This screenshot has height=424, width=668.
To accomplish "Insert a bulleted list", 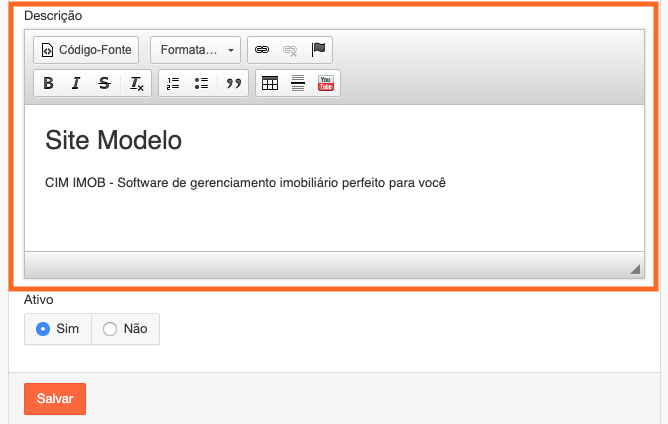I will tap(201, 84).
